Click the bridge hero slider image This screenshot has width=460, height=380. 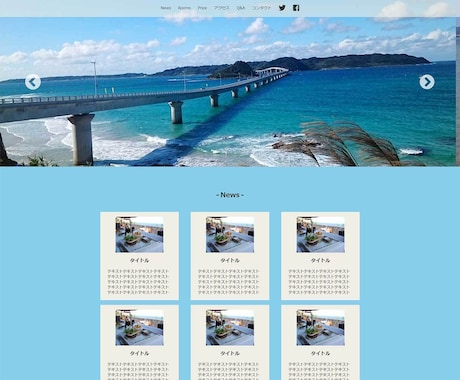(x=228, y=92)
